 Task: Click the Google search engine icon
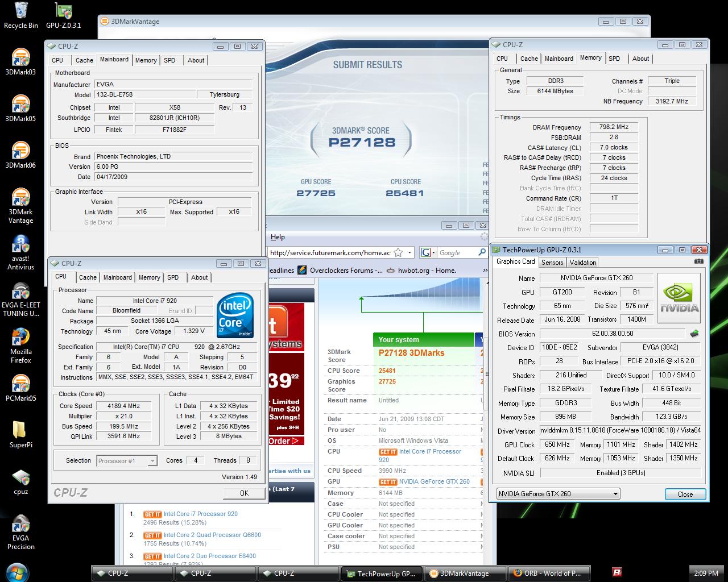[x=425, y=252]
